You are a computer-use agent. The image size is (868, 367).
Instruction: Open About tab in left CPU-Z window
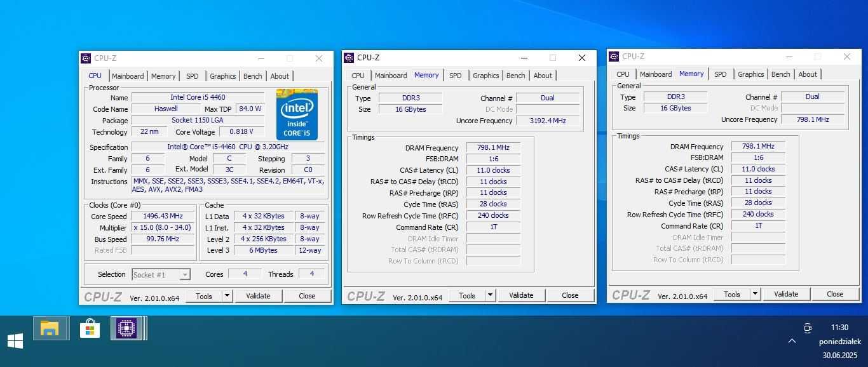(x=280, y=76)
